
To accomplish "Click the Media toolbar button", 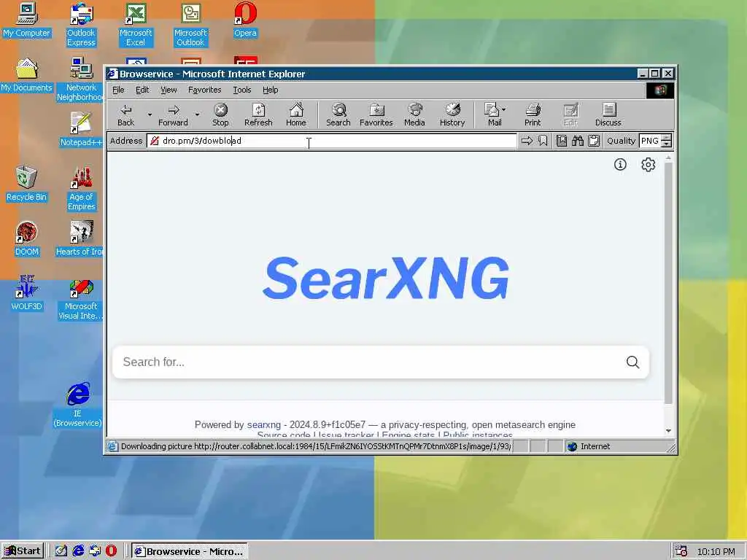I will pos(414,114).
